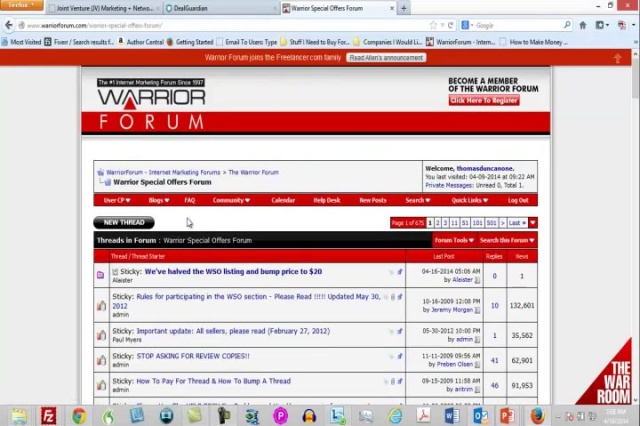Click the WarriorForum breadcrumb home icon
This screenshot has height=426, width=640.
[x=100, y=172]
